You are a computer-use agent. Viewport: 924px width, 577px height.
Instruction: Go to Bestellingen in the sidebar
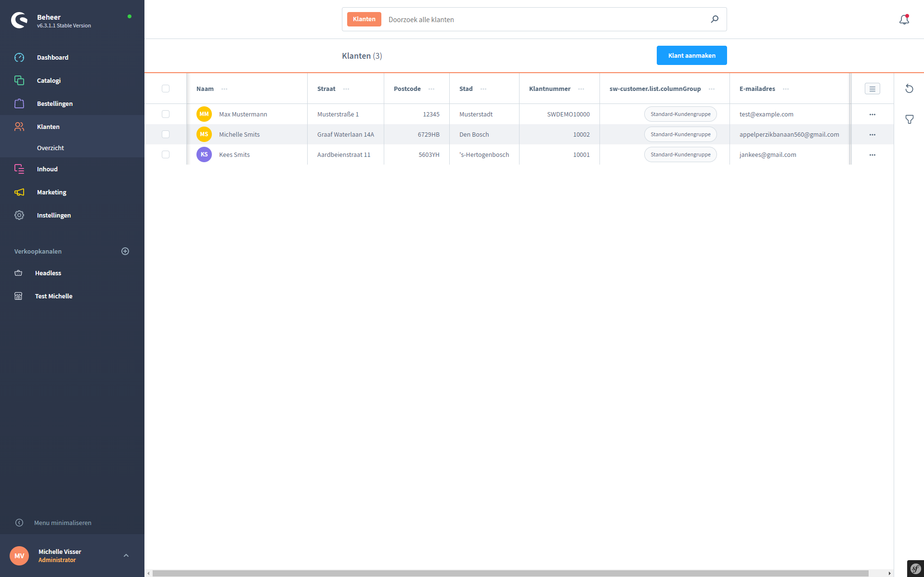tap(55, 103)
